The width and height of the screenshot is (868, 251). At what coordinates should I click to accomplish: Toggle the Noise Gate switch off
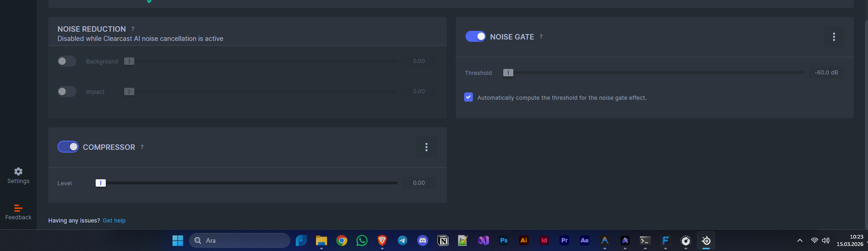coord(475,36)
